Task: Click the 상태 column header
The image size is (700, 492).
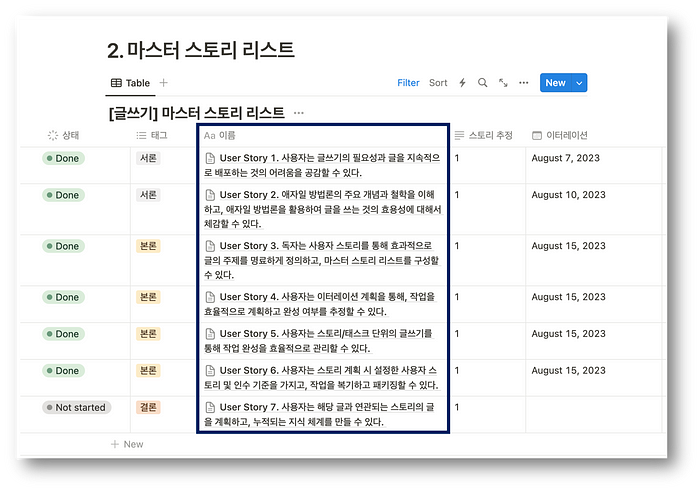Action: coord(63,135)
